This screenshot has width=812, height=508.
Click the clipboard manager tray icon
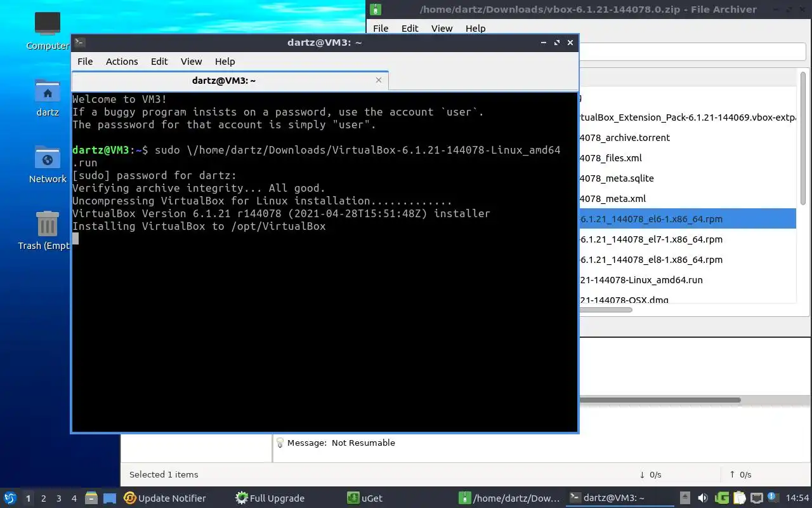click(x=739, y=498)
